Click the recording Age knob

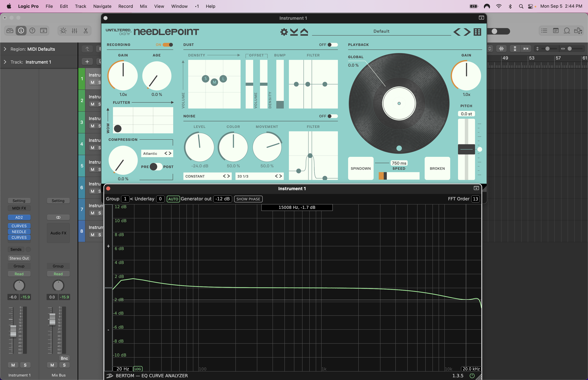tap(157, 76)
